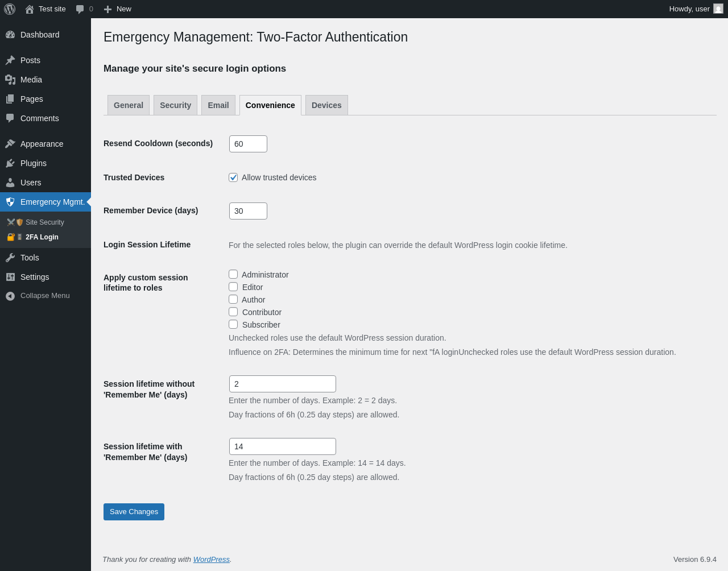Click the Tools wrench icon
This screenshot has width=728, height=571.
(x=10, y=258)
